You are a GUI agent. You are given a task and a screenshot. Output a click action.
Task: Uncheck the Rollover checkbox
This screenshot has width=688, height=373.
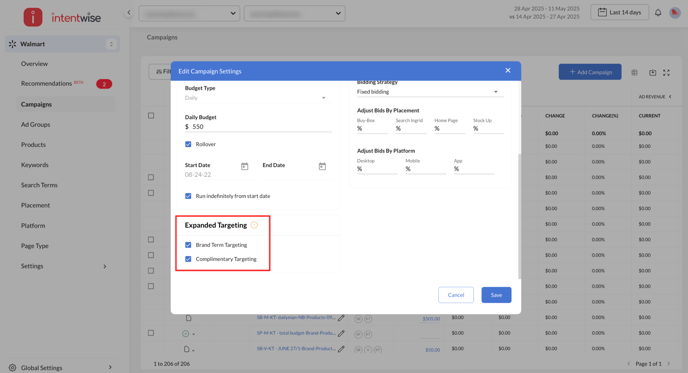coord(188,144)
